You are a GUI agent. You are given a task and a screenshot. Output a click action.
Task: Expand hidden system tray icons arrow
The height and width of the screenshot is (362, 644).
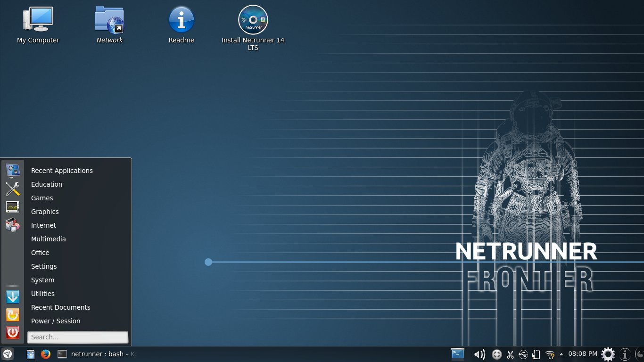tap(561, 354)
